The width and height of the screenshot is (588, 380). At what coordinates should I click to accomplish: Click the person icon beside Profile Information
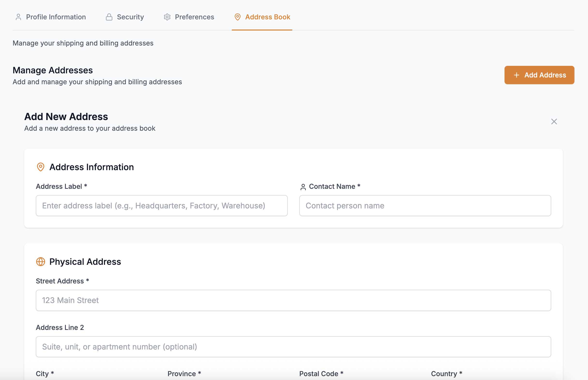[x=18, y=17]
